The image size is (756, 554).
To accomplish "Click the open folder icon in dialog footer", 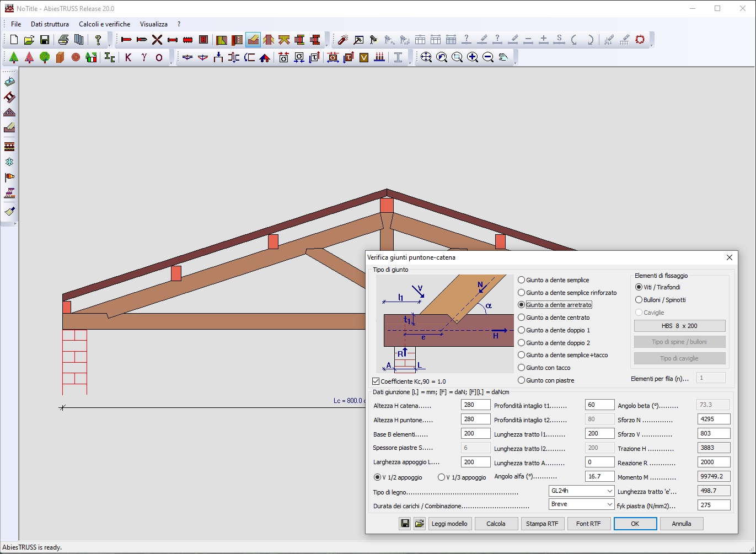I will [x=420, y=524].
